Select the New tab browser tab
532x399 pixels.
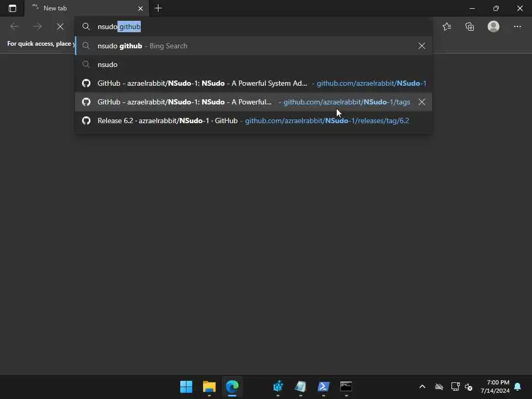[86, 8]
